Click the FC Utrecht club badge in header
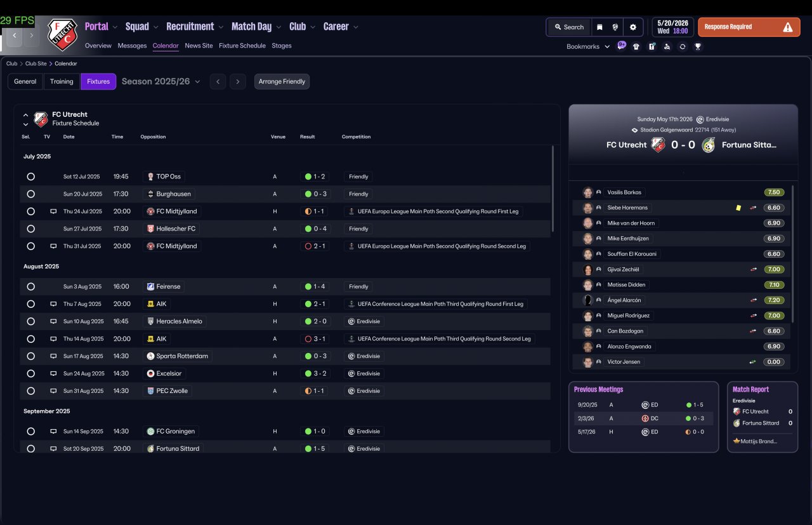The width and height of the screenshot is (812, 525). pyautogui.click(x=62, y=34)
